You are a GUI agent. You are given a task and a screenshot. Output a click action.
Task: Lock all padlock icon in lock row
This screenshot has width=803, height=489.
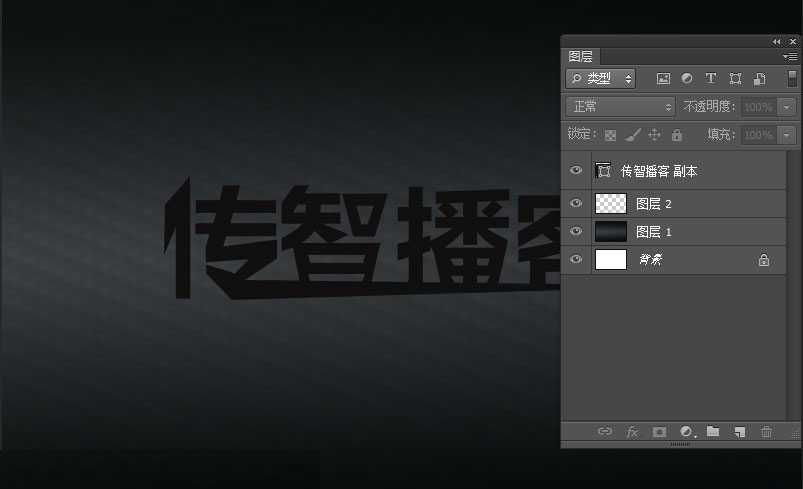(677, 135)
